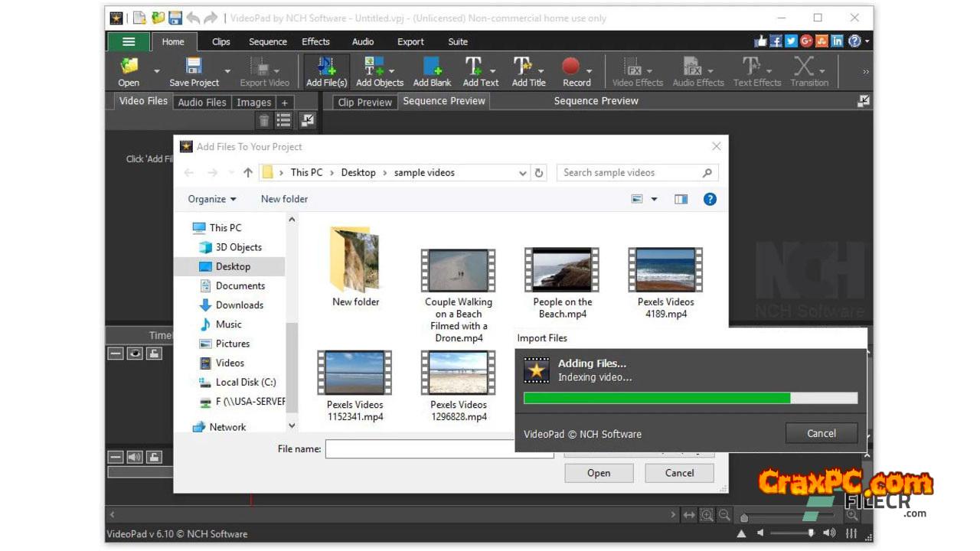
Task: Cancel the Import Files progress
Action: [x=821, y=433]
